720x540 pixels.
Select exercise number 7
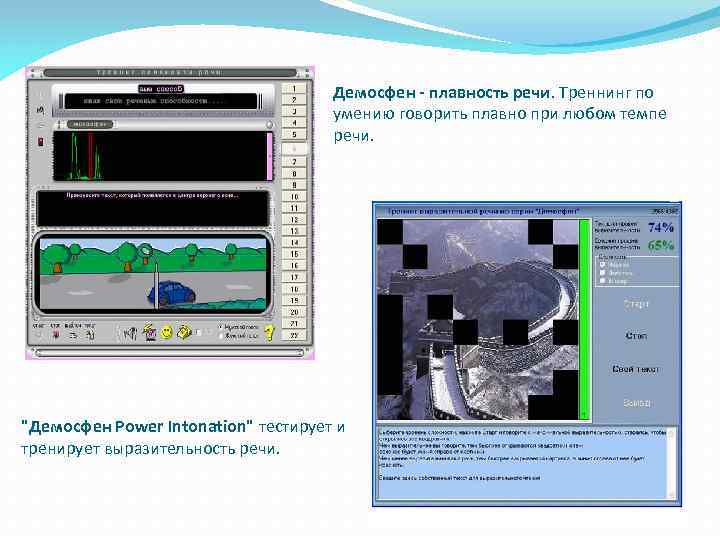coord(294,162)
